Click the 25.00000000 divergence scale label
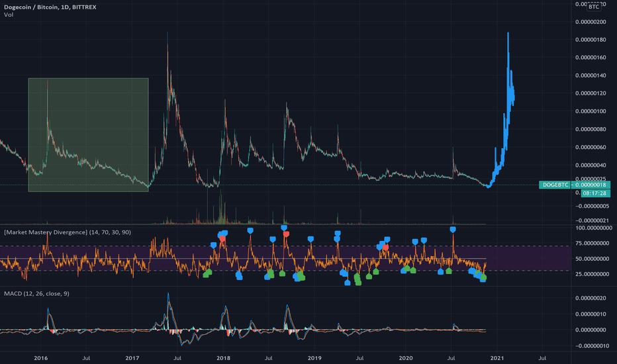The width and height of the screenshot is (617, 364). (x=594, y=274)
